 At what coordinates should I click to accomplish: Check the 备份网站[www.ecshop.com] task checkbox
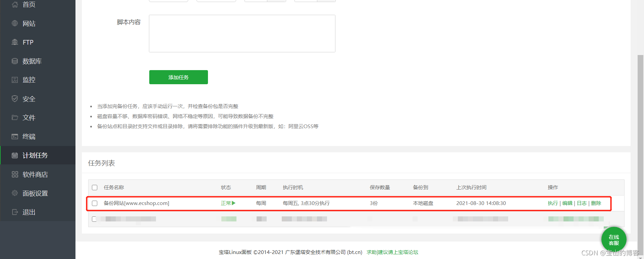point(95,203)
